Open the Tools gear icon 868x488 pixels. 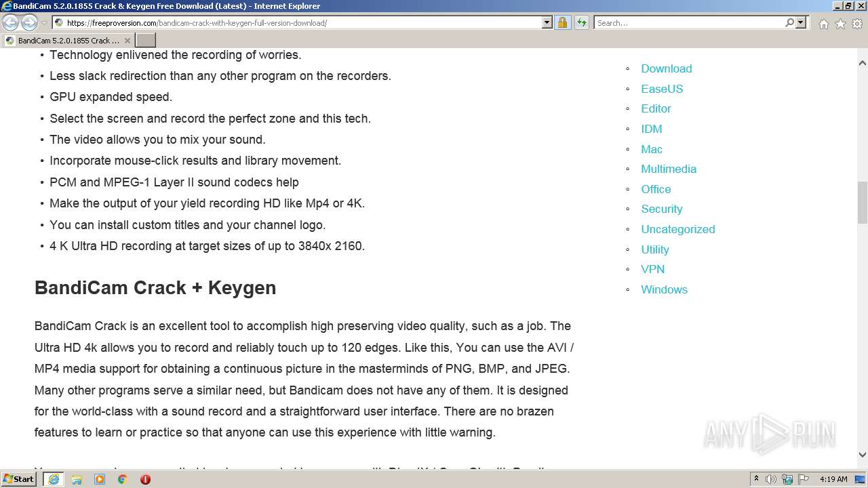click(857, 24)
